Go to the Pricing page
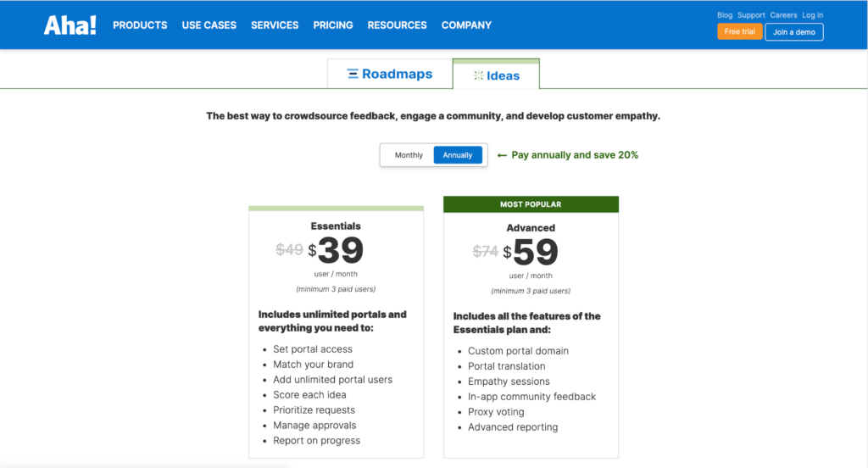Viewport: 868px width, 468px height. tap(333, 25)
